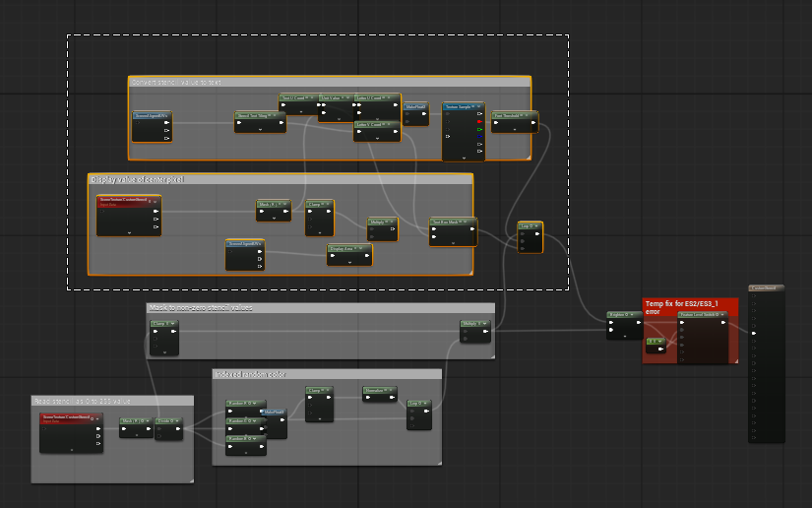Screen dimensions: 812x508
Task: Select ScreenAlignedUVs node in Convert stencil comment
Action: pyautogui.click(x=152, y=126)
